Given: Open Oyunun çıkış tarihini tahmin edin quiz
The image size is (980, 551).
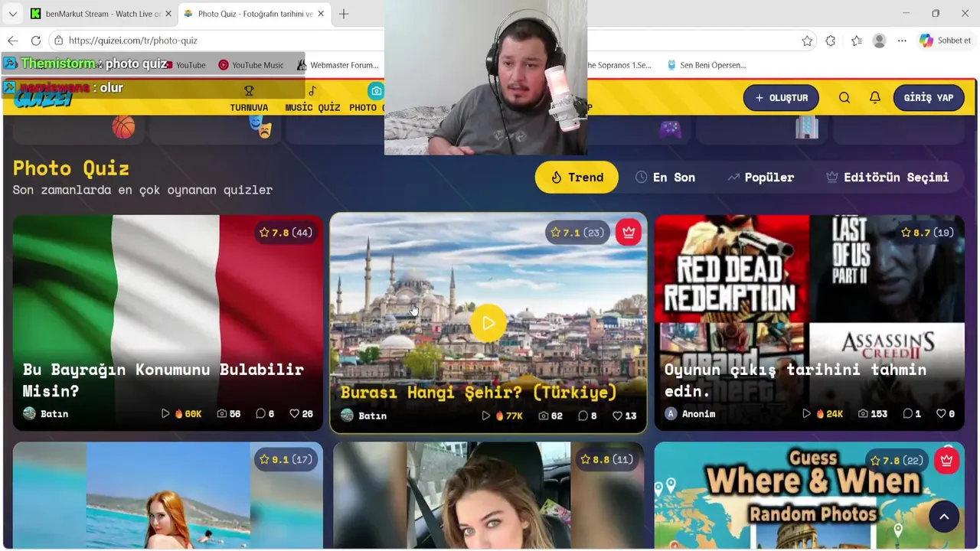Looking at the screenshot, I should point(809,322).
